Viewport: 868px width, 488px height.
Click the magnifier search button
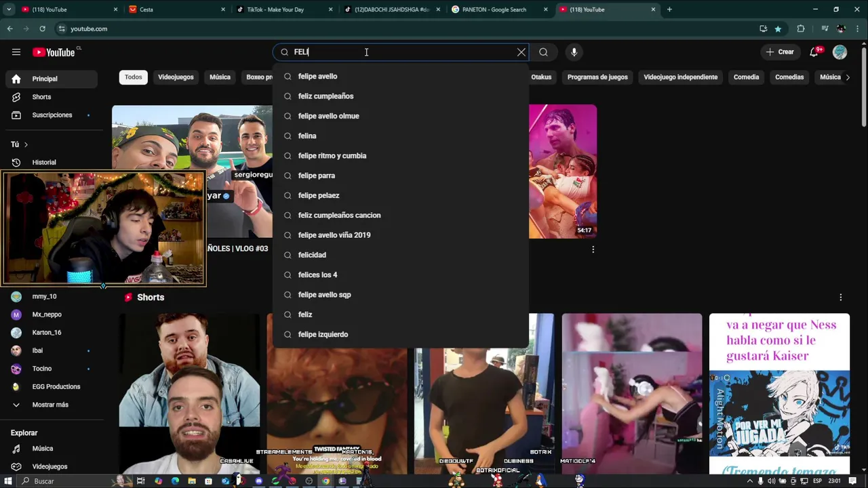[x=543, y=52]
